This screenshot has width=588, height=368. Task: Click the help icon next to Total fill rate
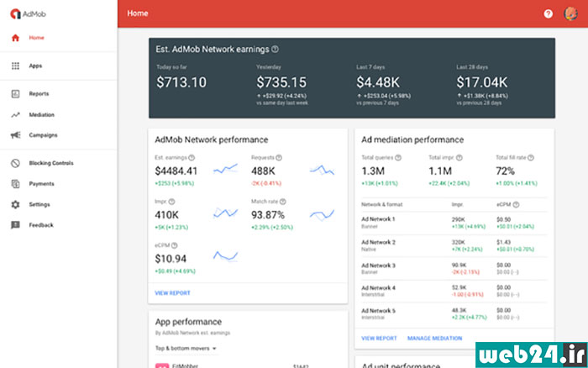pyautogui.click(x=531, y=158)
